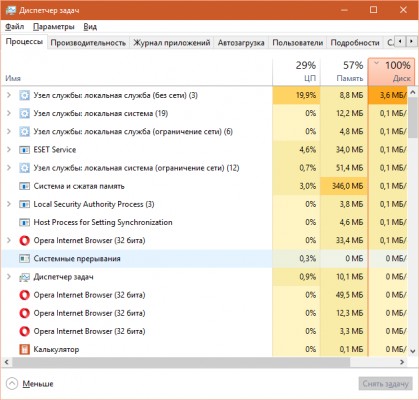419x400 pixels.
Task: Click the Диспетчер задач process icon
Action: pos(24,277)
